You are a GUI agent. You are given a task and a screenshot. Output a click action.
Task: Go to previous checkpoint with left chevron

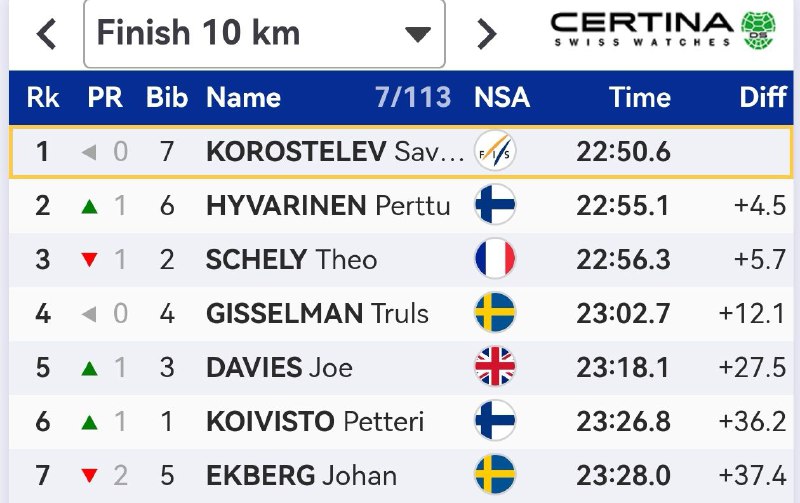coord(46,34)
